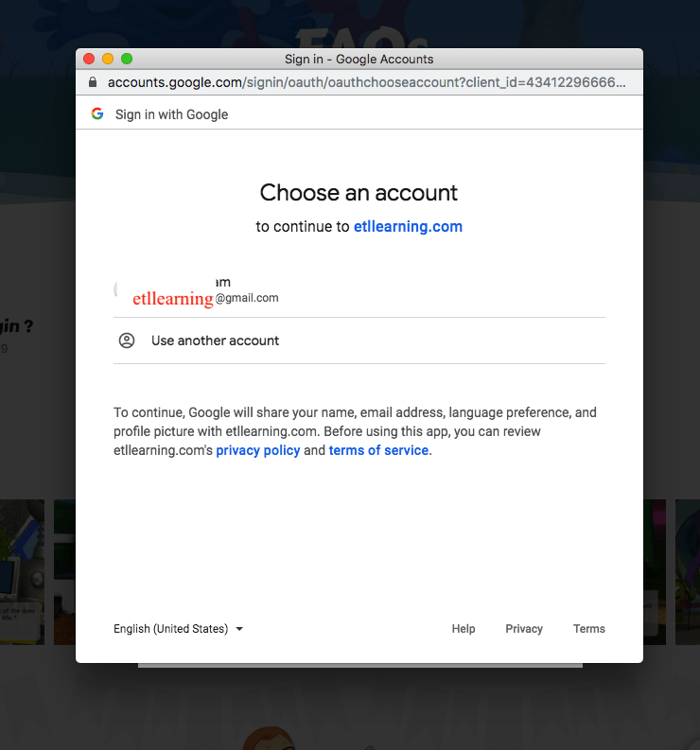Image resolution: width=700 pixels, height=750 pixels.
Task: Click the lock icon in the address bar
Action: [x=92, y=82]
